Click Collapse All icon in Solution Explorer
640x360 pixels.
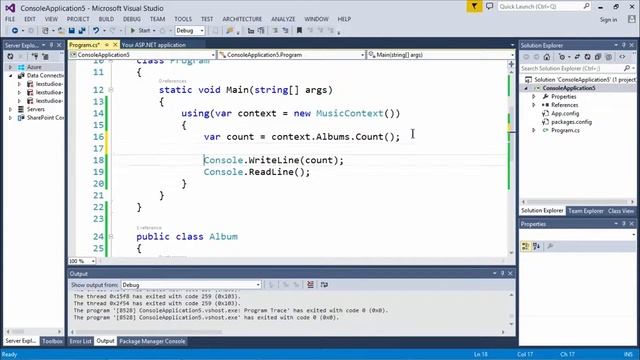[x=598, y=57]
